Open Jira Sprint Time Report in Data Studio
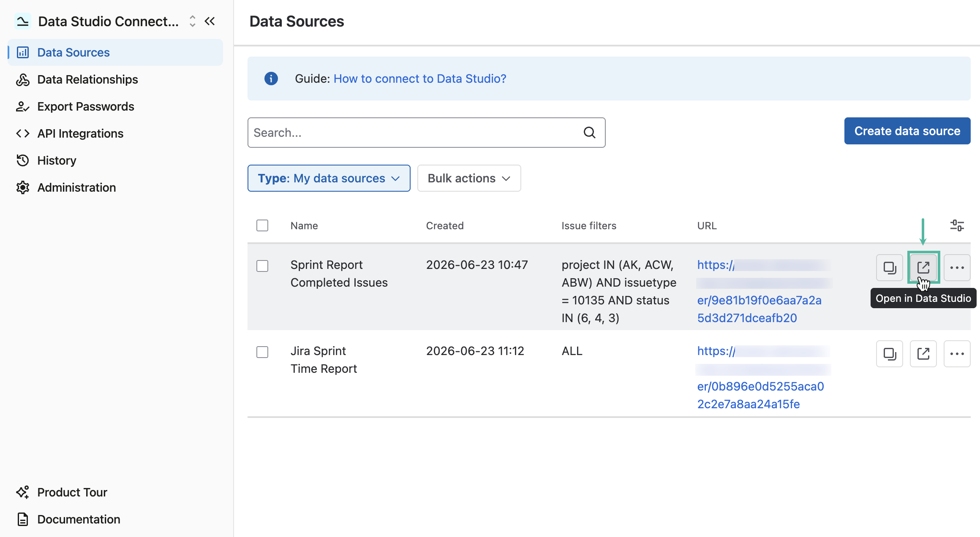980x537 pixels. 923,354
